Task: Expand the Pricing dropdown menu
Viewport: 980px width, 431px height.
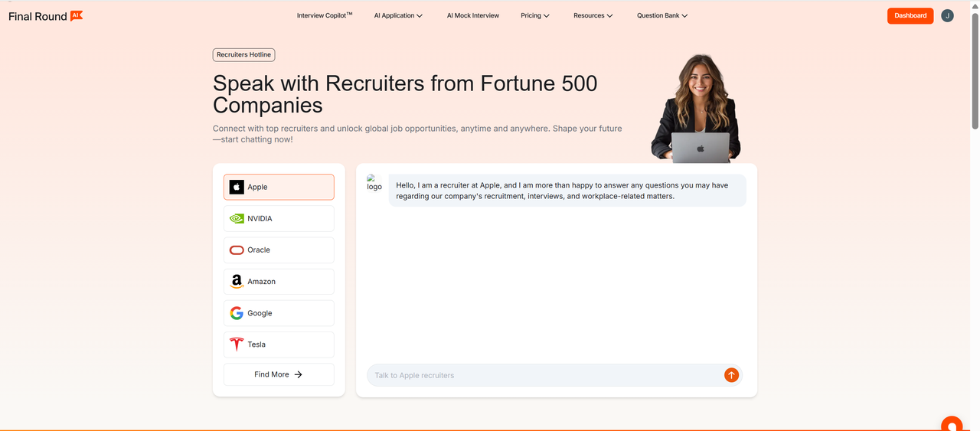Action: (x=535, y=16)
